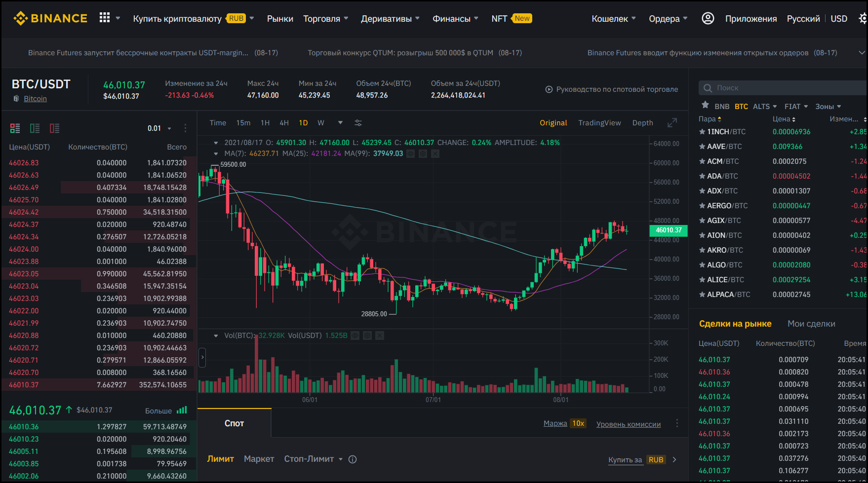The width and height of the screenshot is (868, 483).
Task: Open price grouping 0.01 dropdown
Action: [x=159, y=128]
